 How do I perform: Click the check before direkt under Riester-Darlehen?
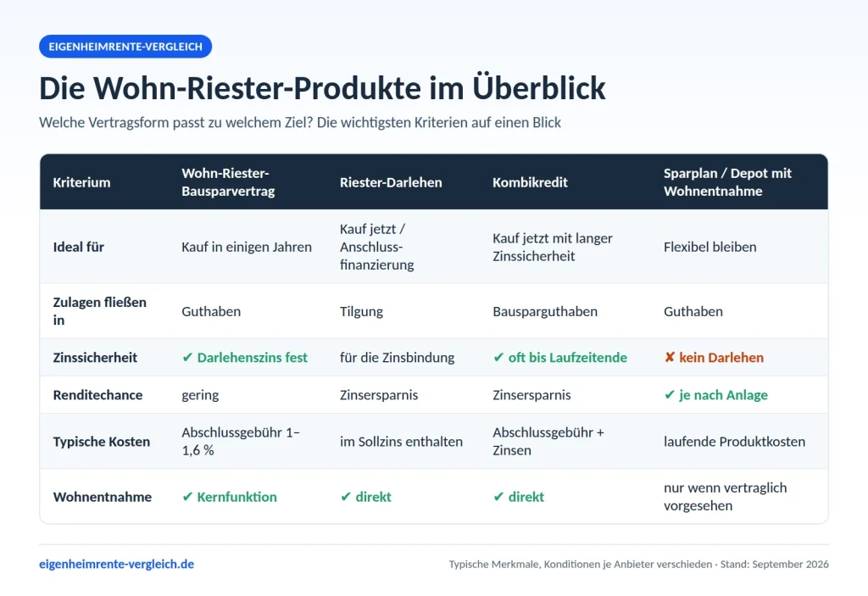pos(346,497)
